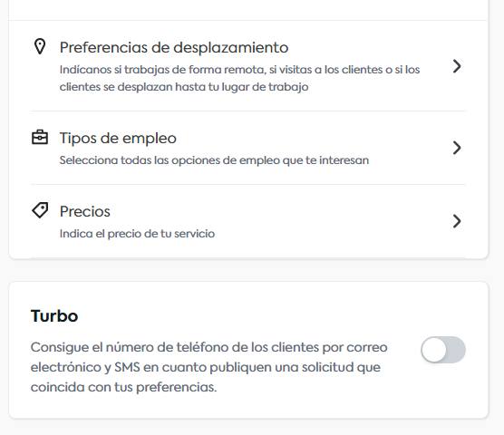Click 'Indica el precio de tu servicio' text
Viewport: 504px width, 435px height.
pyautogui.click(x=137, y=234)
